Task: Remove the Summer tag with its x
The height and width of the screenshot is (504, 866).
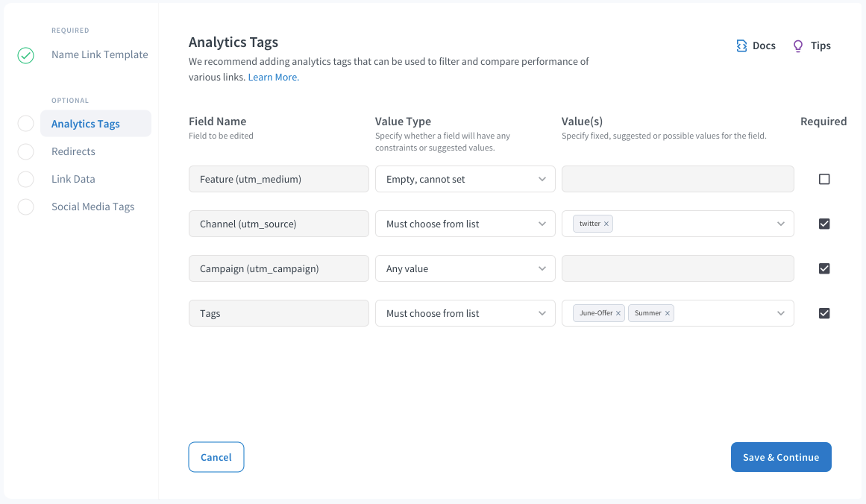Action: click(x=668, y=314)
